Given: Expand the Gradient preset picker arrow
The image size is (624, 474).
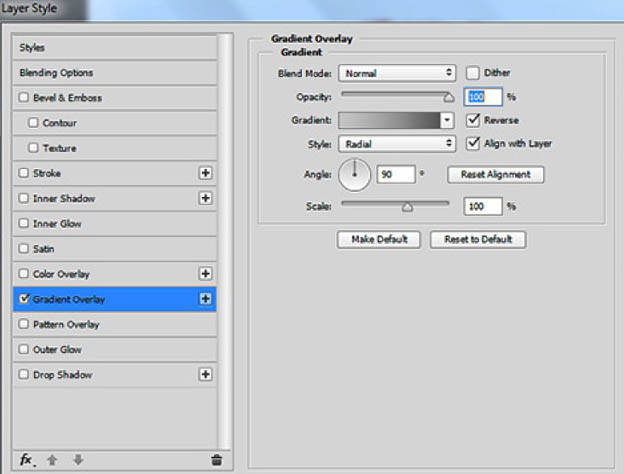Looking at the screenshot, I should 447,120.
